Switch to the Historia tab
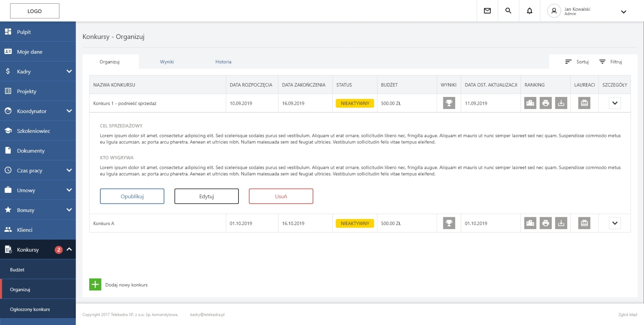This screenshot has width=644, height=325. pyautogui.click(x=223, y=62)
